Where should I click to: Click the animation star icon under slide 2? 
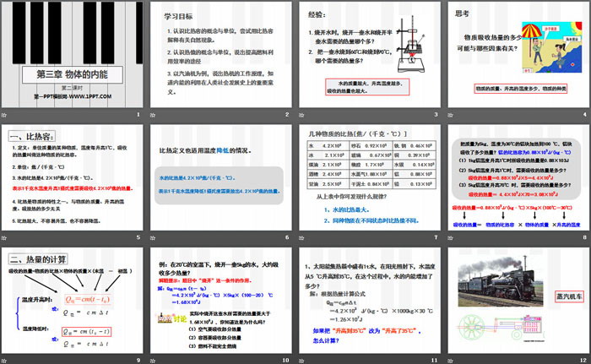[x=153, y=115]
